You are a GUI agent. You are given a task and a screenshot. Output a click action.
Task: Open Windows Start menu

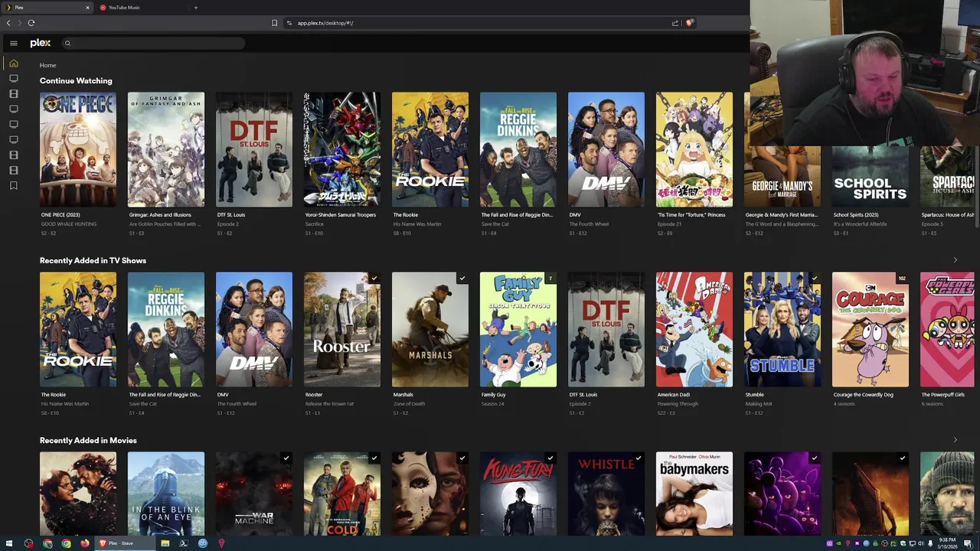click(10, 543)
